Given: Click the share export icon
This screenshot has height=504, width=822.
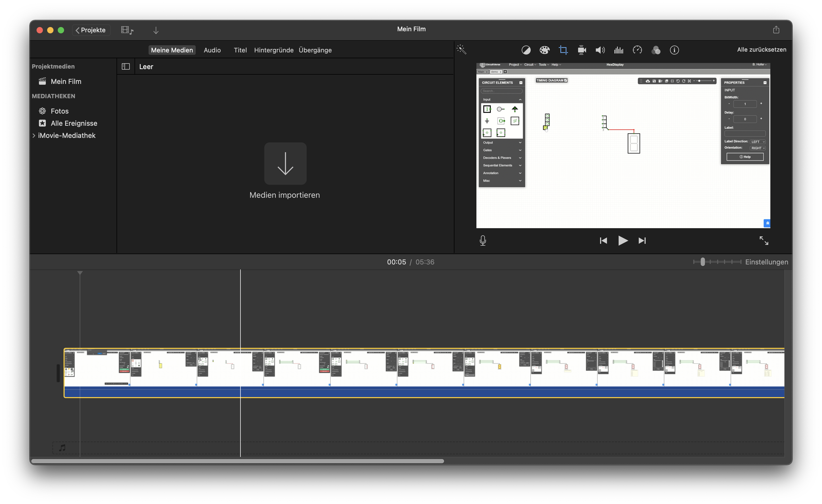Looking at the screenshot, I should tap(776, 30).
